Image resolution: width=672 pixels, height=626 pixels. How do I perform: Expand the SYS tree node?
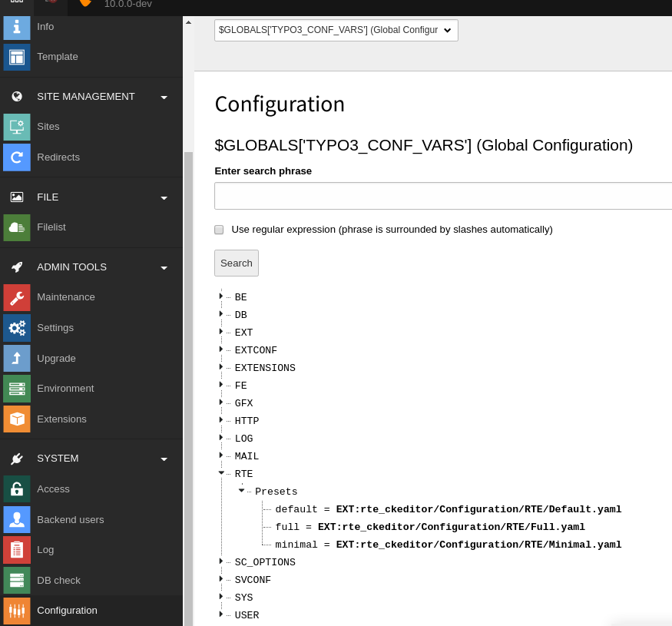coord(221,597)
